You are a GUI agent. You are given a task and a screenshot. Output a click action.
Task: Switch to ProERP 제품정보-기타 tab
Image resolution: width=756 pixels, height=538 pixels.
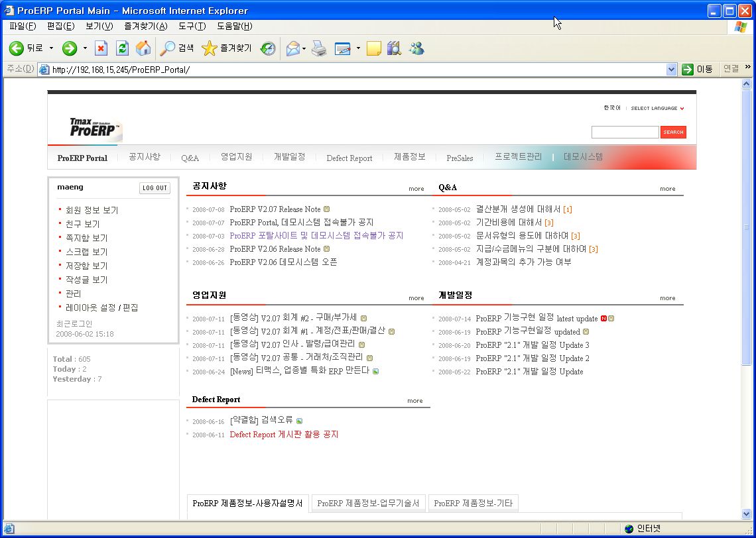(473, 504)
